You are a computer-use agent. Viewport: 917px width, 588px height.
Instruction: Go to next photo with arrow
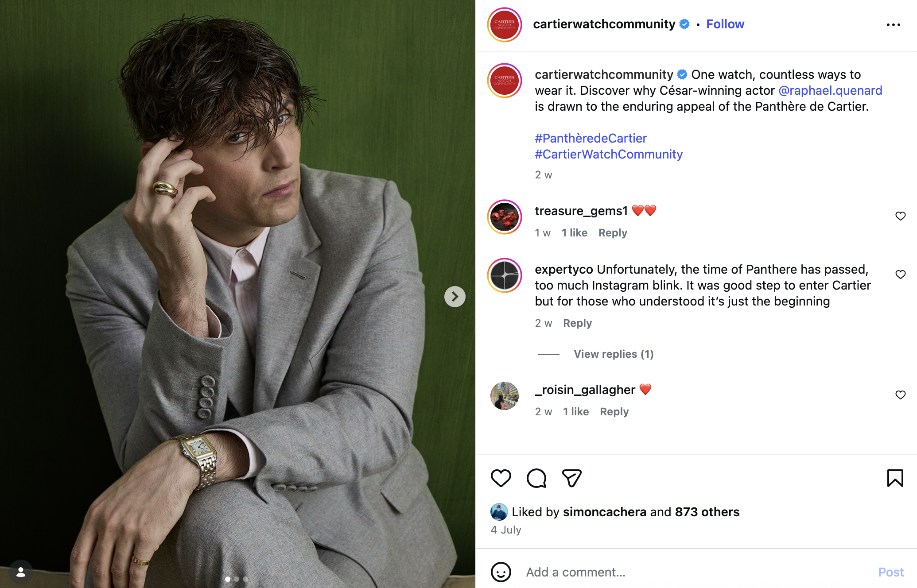(455, 297)
